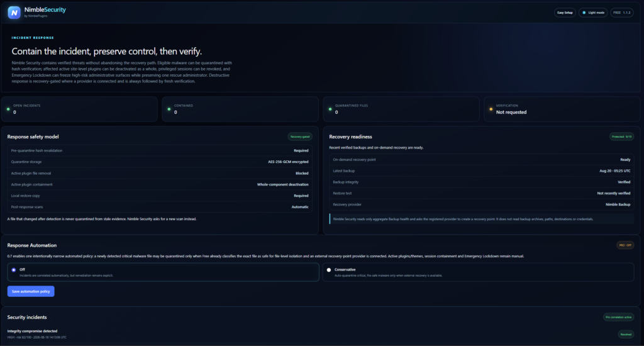Click the green Contained status dot
This screenshot has width=644, height=346.
[169, 109]
